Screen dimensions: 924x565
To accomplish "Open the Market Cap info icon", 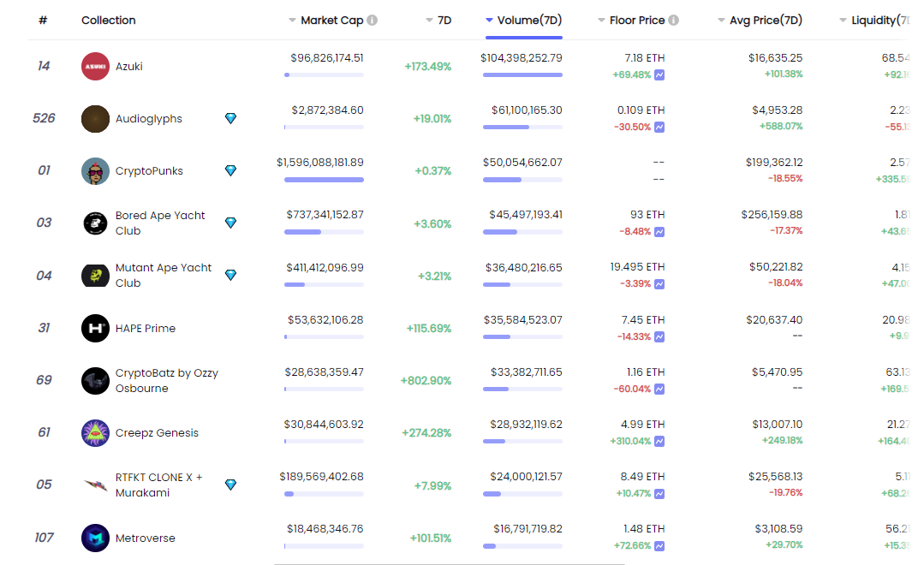I will point(372,20).
